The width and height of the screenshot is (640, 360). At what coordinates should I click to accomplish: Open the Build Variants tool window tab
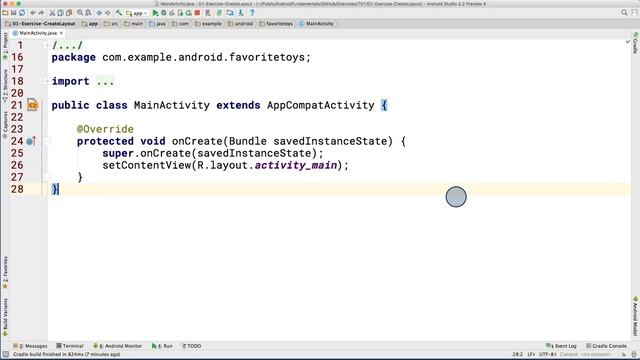5,316
